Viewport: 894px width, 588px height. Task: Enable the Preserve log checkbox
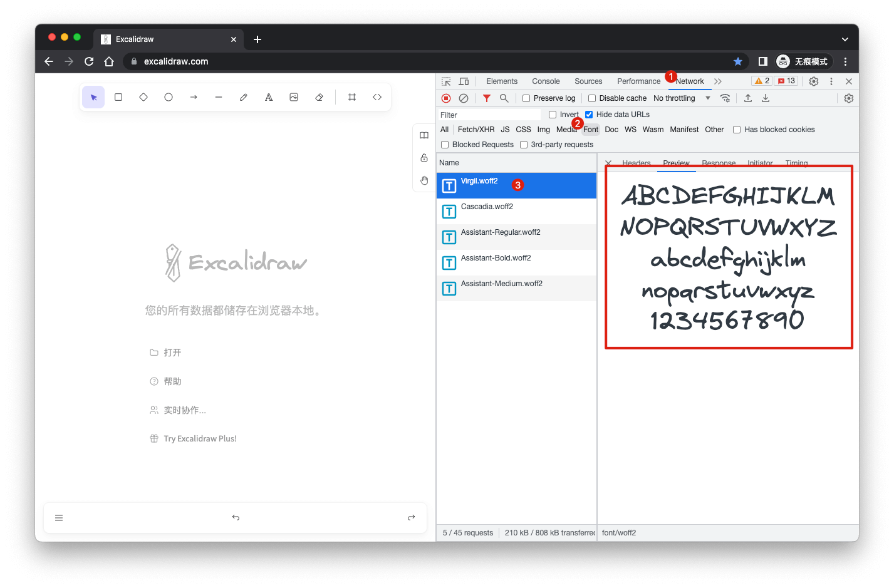click(526, 98)
